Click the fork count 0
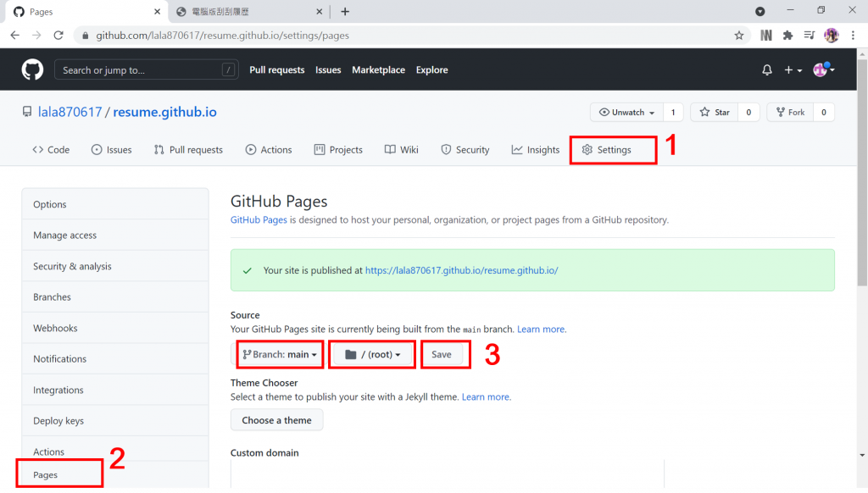The width and height of the screenshot is (868, 493). pyautogui.click(x=824, y=113)
